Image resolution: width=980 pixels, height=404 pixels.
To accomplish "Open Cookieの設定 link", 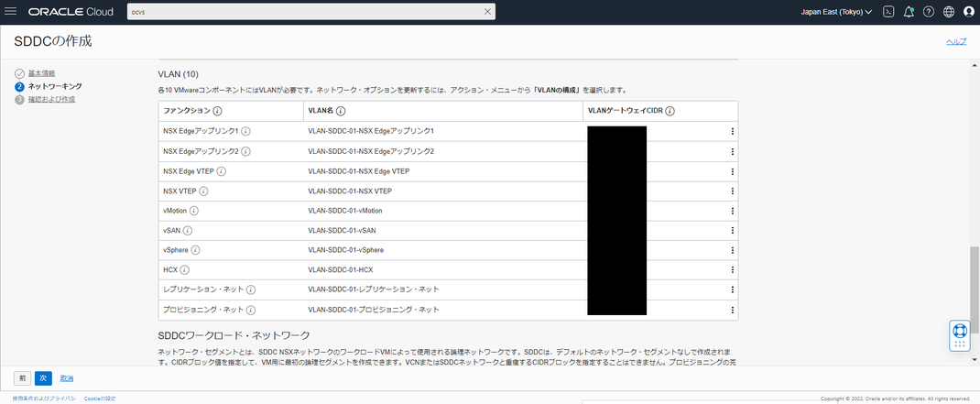I will (100, 399).
